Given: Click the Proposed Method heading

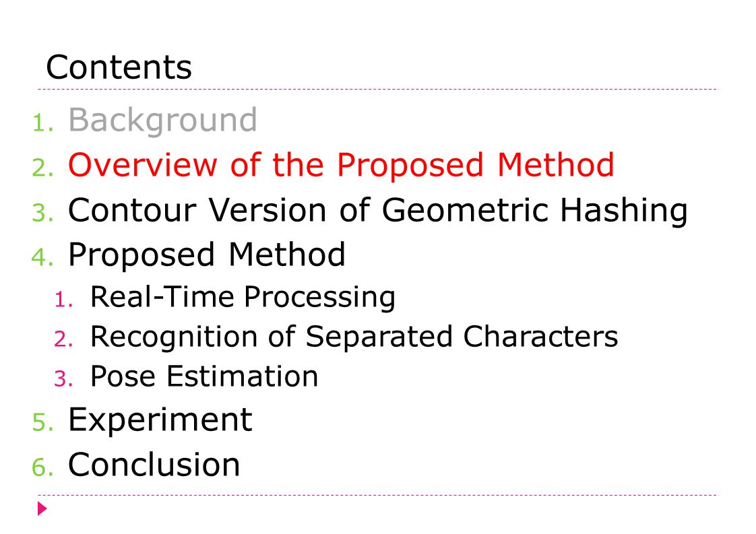Looking at the screenshot, I should [207, 255].
